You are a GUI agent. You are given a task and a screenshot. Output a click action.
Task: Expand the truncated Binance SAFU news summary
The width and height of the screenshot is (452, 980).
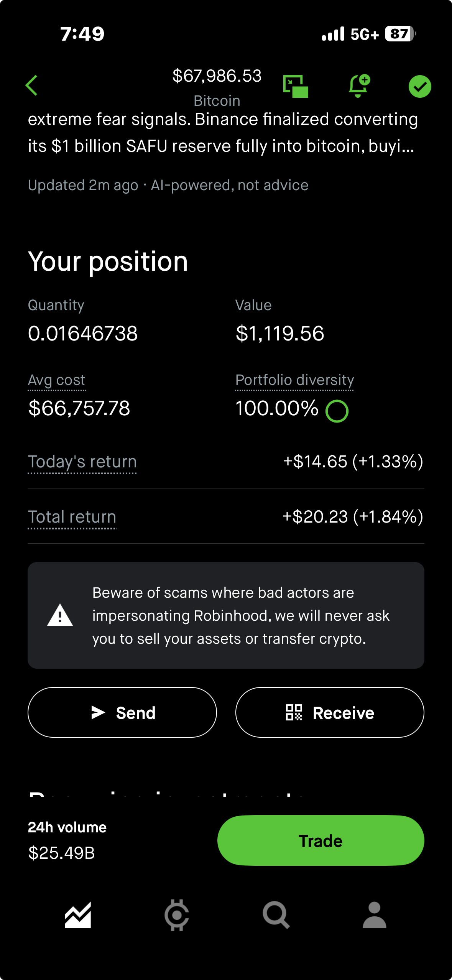click(222, 133)
